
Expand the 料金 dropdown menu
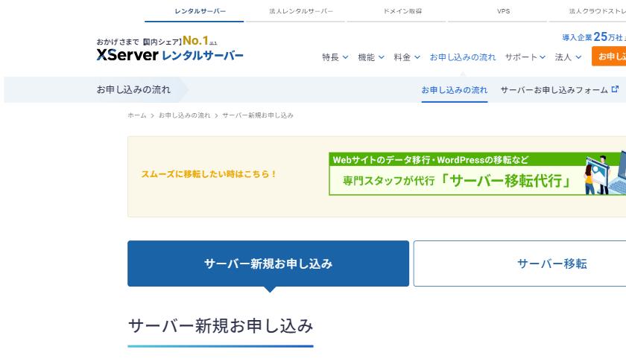coord(407,57)
